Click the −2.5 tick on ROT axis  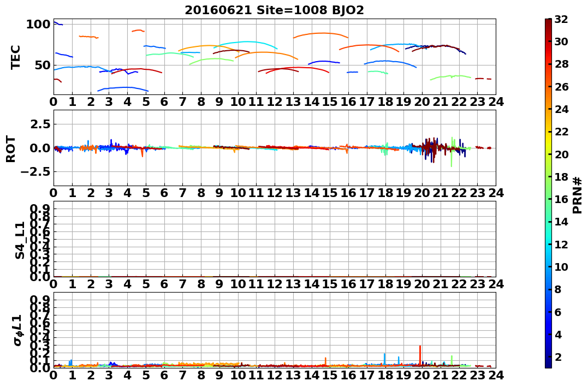pyautogui.click(x=35, y=172)
